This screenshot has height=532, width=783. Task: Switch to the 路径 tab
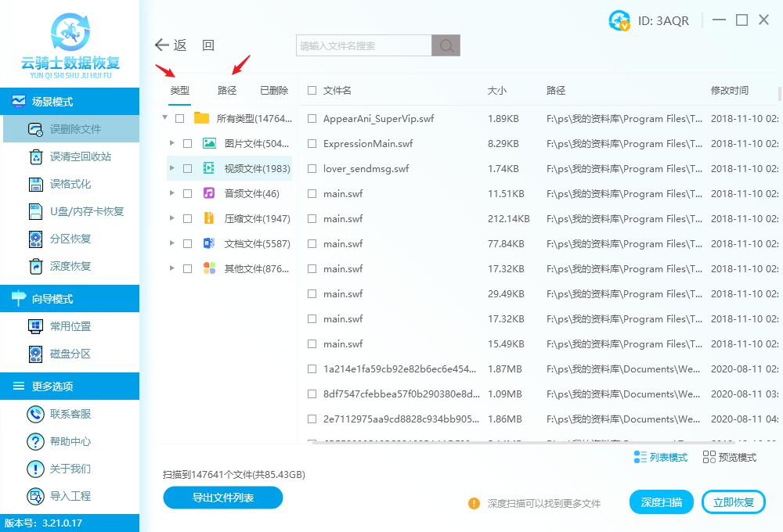click(x=227, y=91)
